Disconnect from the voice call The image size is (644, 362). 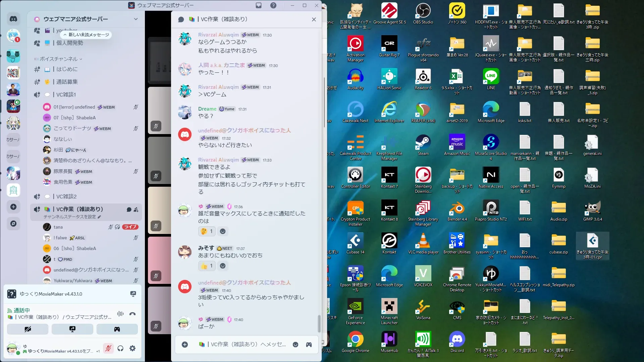pos(132,314)
